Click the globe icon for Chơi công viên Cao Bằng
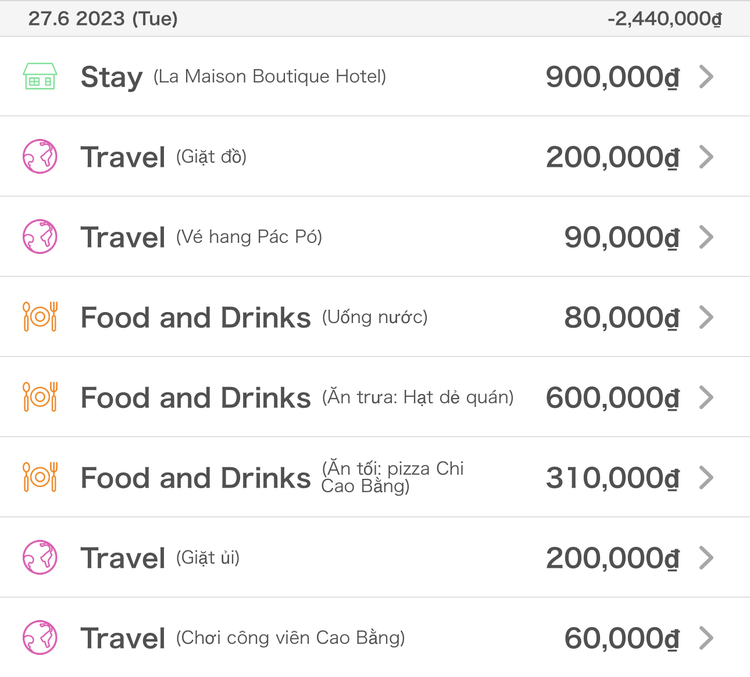 click(40, 637)
